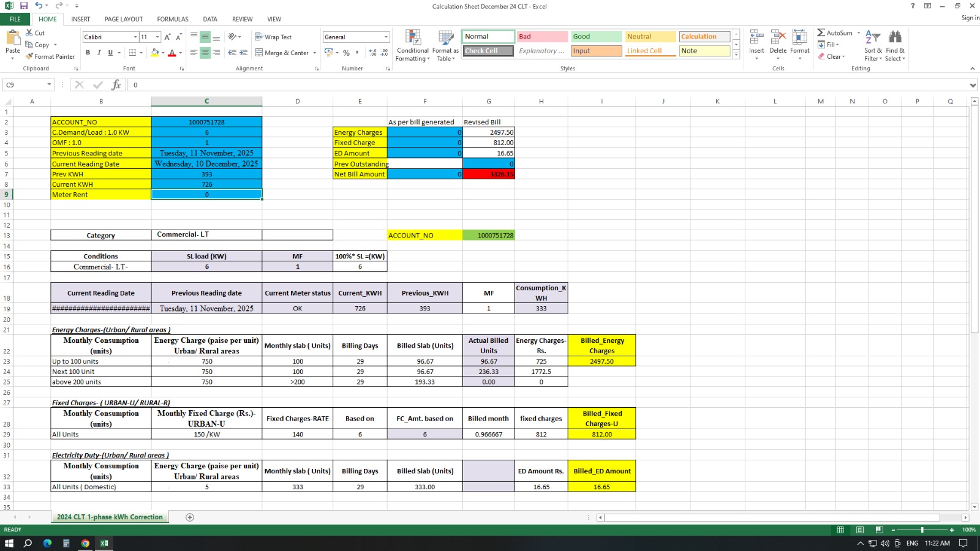Click the Format Painter brush icon
Screen dimensions: 980x551
(x=29, y=56)
